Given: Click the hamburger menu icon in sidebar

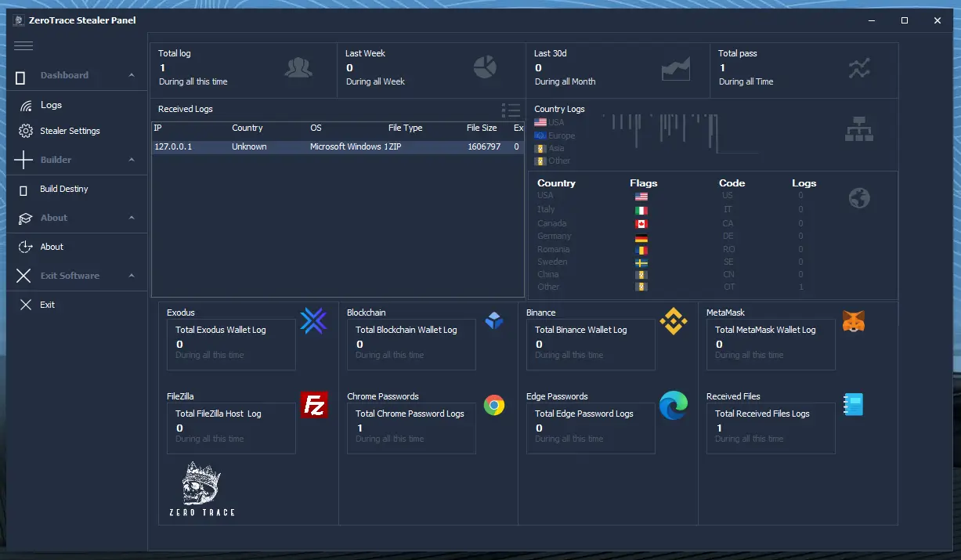Looking at the screenshot, I should click(x=23, y=46).
